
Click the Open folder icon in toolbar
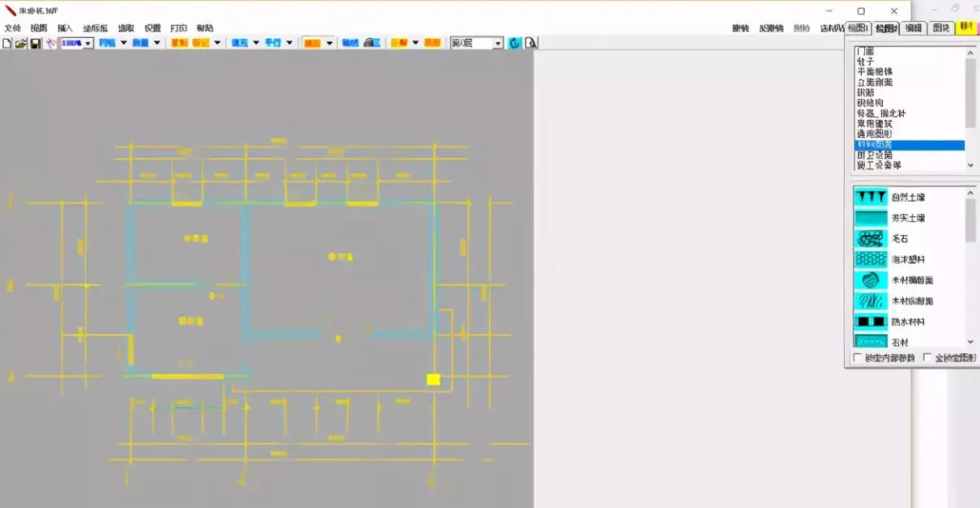21,43
